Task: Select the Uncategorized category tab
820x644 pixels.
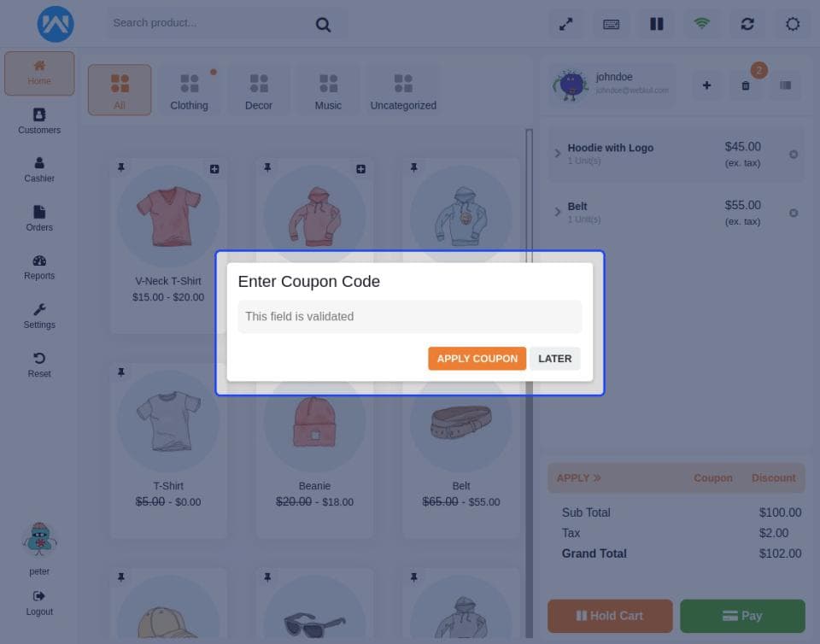Action: coord(403,90)
